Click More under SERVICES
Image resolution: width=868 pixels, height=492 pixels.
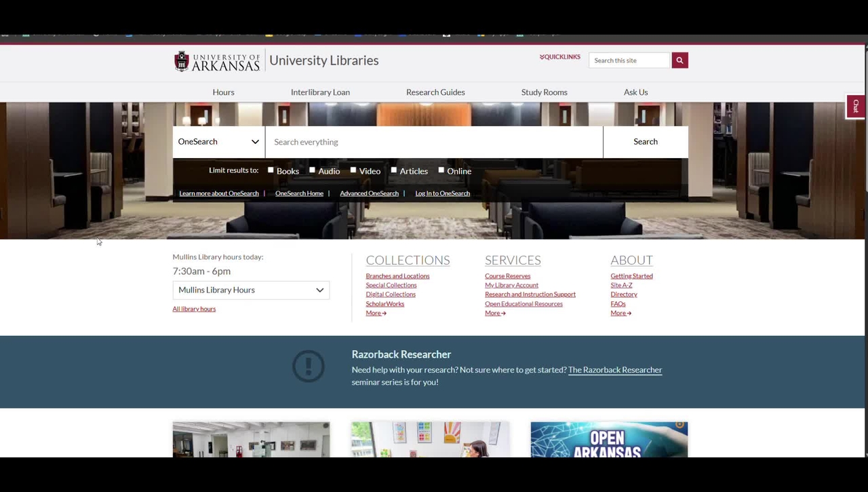(495, 313)
